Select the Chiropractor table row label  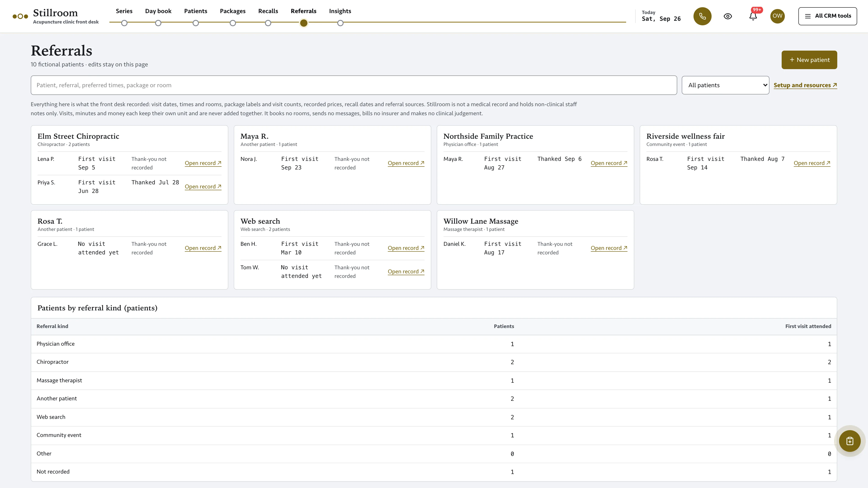point(52,362)
